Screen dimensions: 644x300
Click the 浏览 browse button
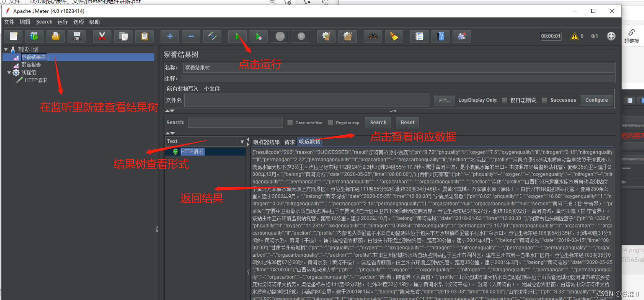[x=444, y=100]
